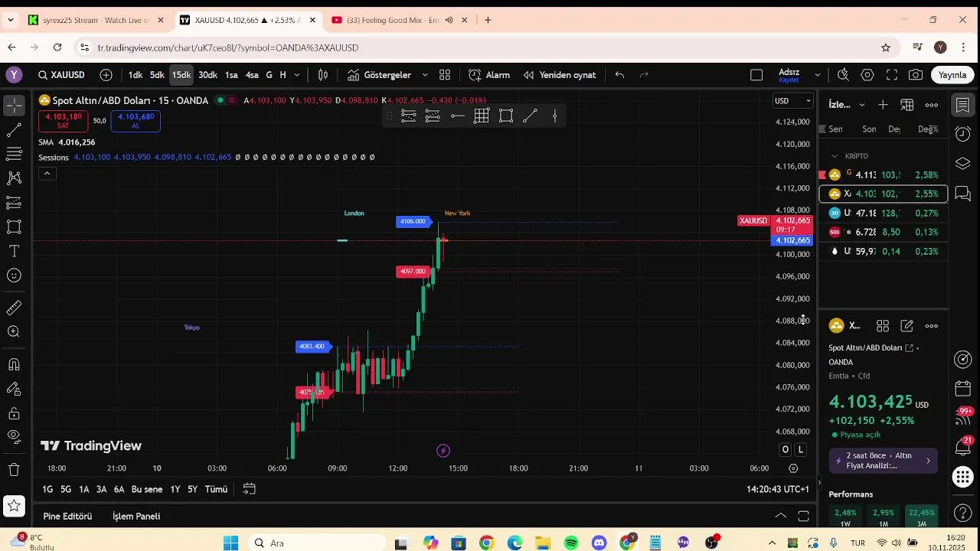
Task: Open the go to date calendar icon
Action: [249, 489]
